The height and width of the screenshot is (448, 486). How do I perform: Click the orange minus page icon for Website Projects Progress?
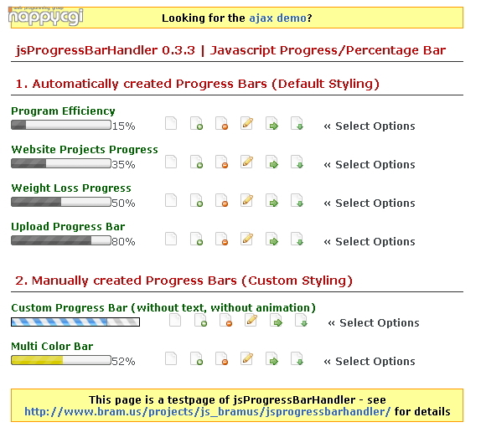coord(221,162)
